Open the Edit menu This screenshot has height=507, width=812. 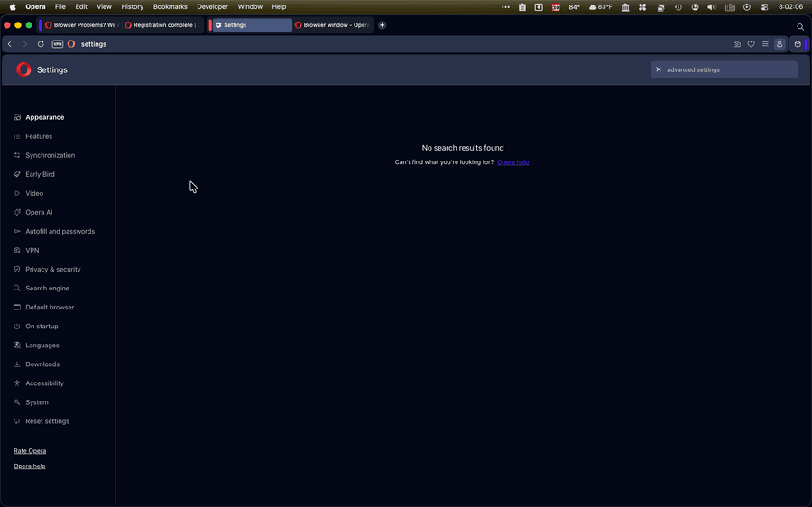point(81,6)
